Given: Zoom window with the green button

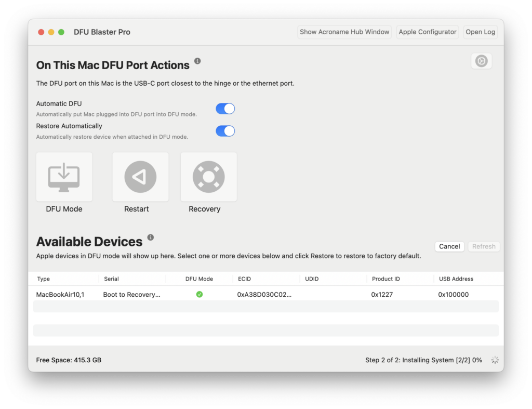Looking at the screenshot, I should [x=61, y=32].
